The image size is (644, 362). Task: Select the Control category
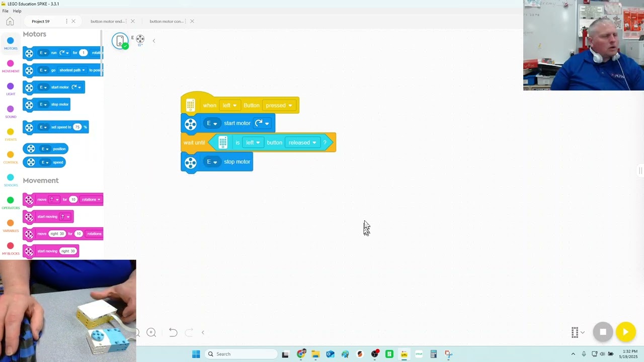(11, 157)
